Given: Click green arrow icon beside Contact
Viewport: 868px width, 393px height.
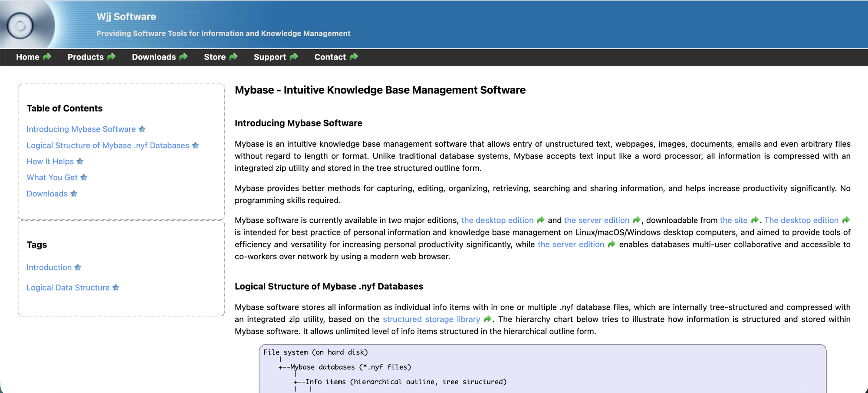Looking at the screenshot, I should click(354, 57).
